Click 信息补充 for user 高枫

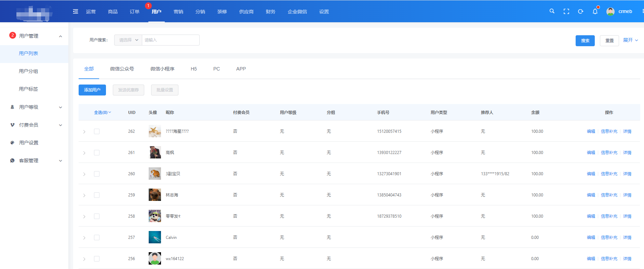click(x=609, y=153)
